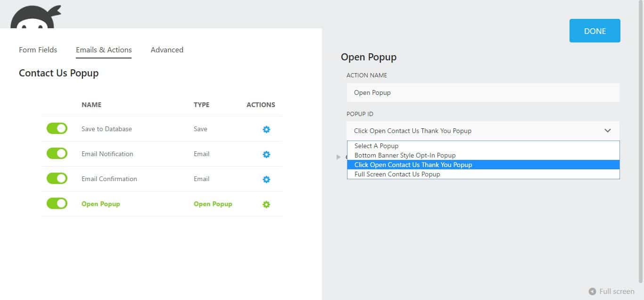Screen dimensions: 644x300
Task: Disable the Email Notification action
Action: (57, 153)
